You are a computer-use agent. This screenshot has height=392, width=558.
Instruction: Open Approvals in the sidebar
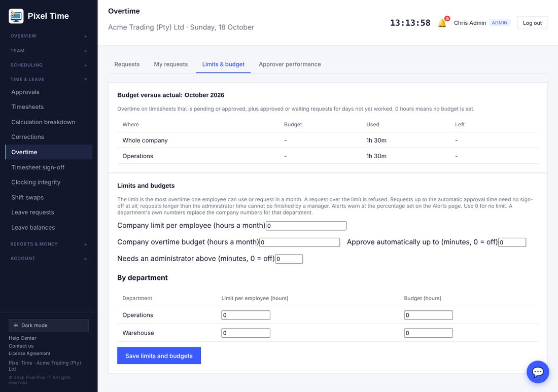(49, 92)
